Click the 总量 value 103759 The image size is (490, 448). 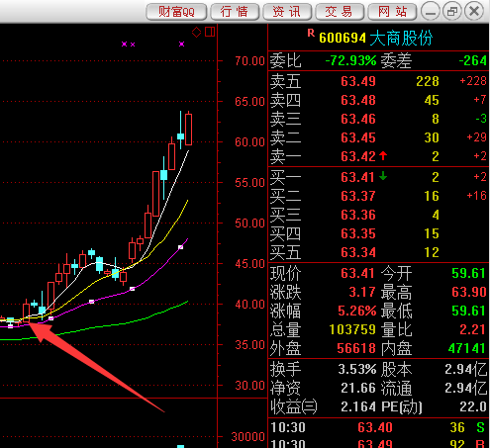click(352, 329)
